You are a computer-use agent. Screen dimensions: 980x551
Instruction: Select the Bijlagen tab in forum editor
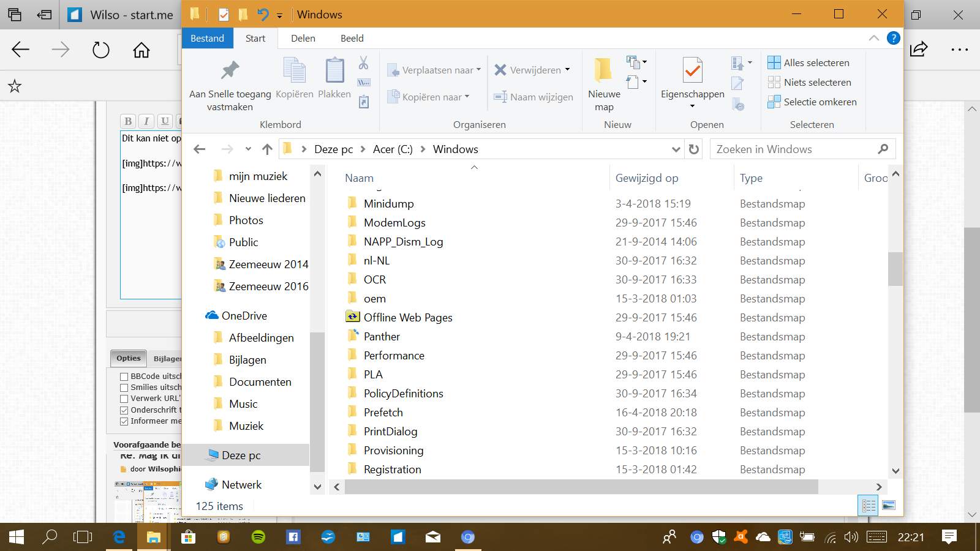167,359
